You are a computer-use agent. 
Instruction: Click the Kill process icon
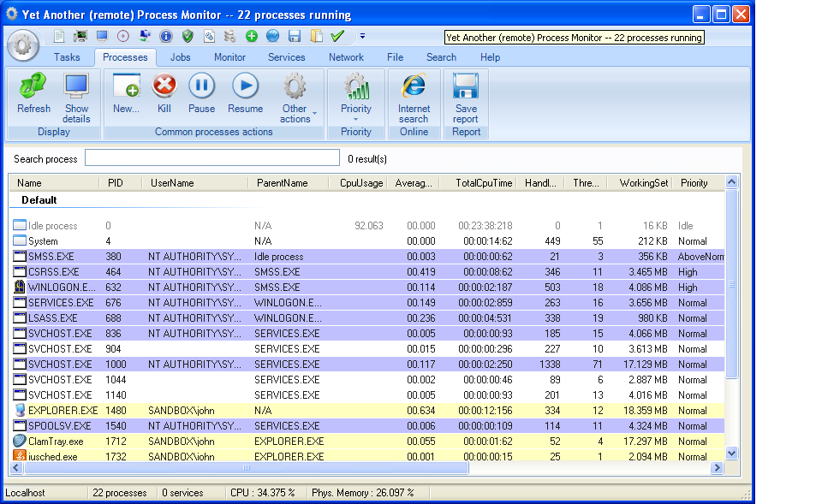(164, 93)
